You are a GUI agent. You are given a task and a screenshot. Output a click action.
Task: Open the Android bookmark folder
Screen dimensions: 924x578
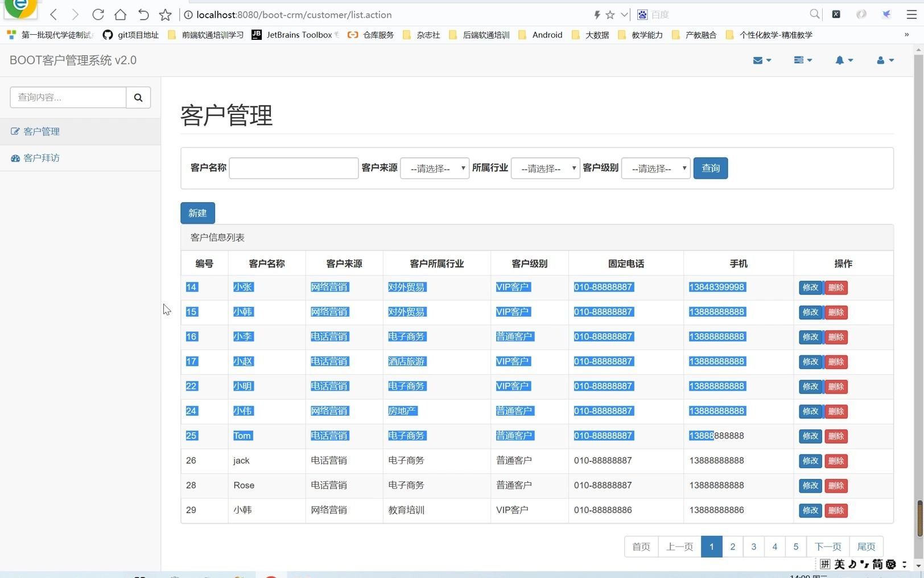pyautogui.click(x=541, y=35)
